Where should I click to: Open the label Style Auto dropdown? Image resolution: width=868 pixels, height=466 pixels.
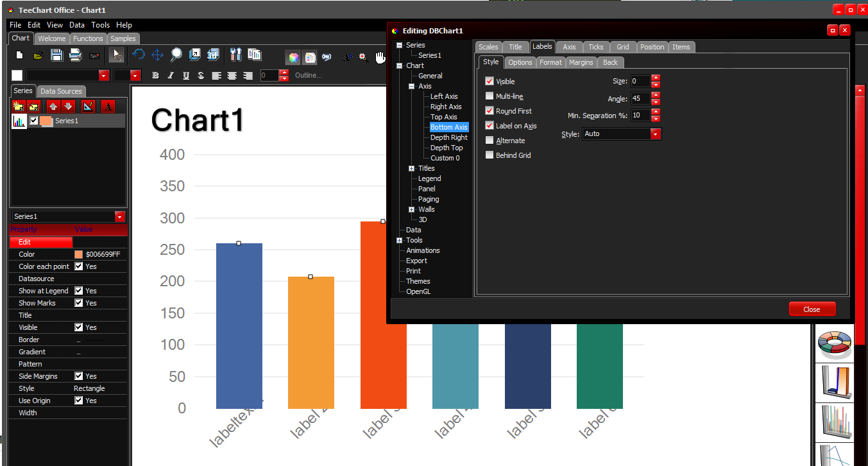pos(656,134)
